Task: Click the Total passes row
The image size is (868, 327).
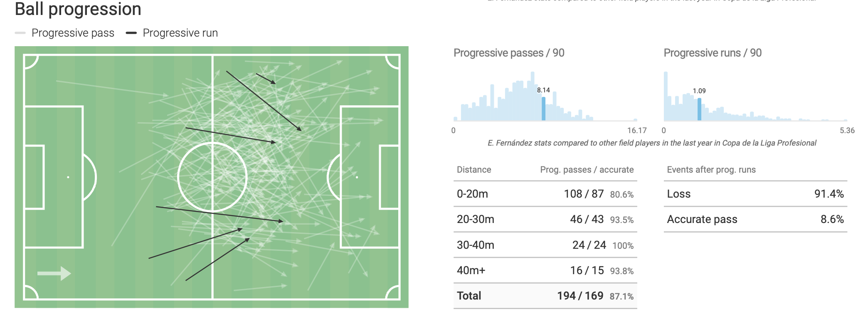Action: pyautogui.click(x=545, y=296)
